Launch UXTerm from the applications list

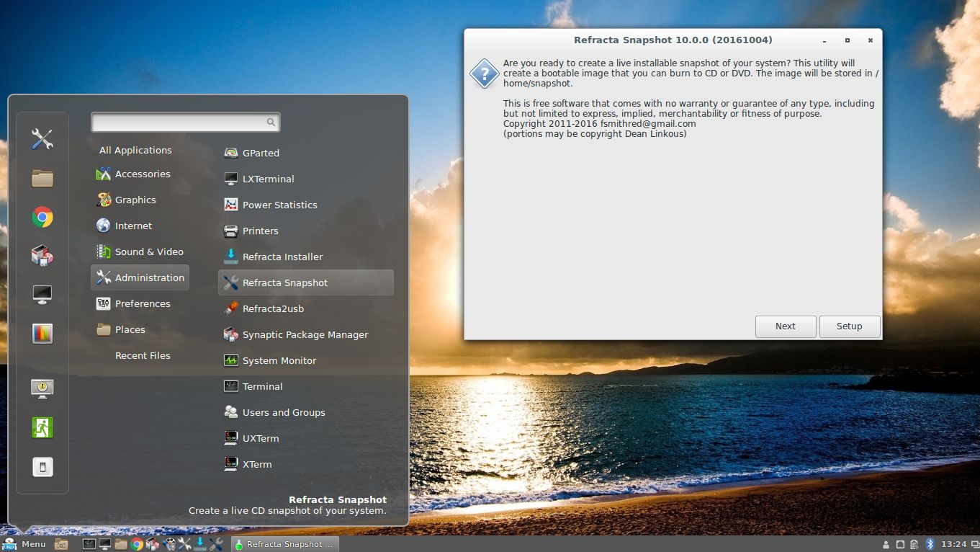pyautogui.click(x=305, y=438)
